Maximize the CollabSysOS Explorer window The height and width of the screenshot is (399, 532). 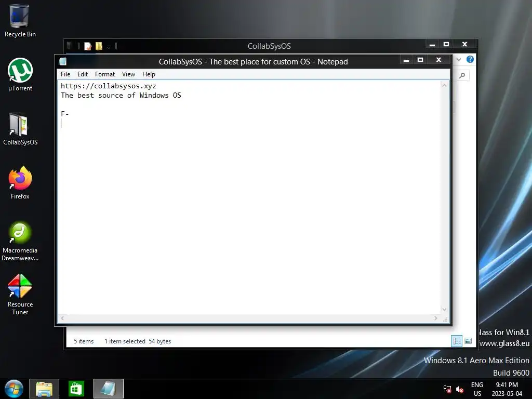pos(446,45)
